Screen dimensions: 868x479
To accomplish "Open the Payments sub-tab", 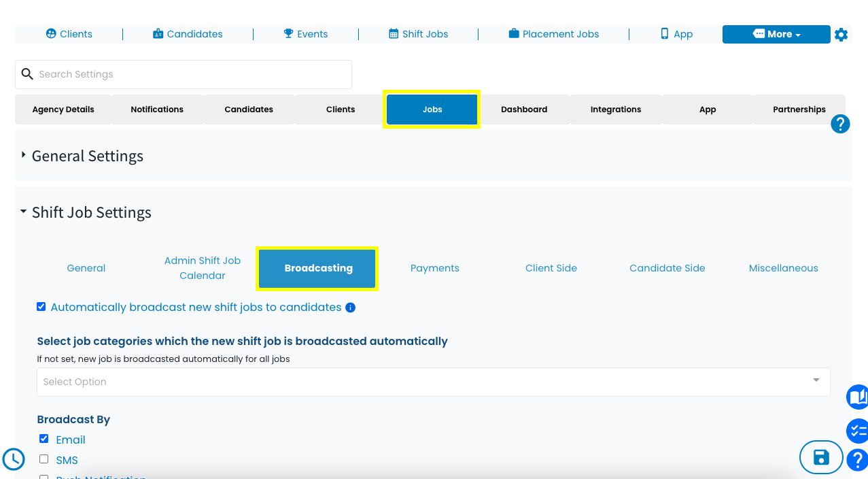I will pyautogui.click(x=435, y=268).
